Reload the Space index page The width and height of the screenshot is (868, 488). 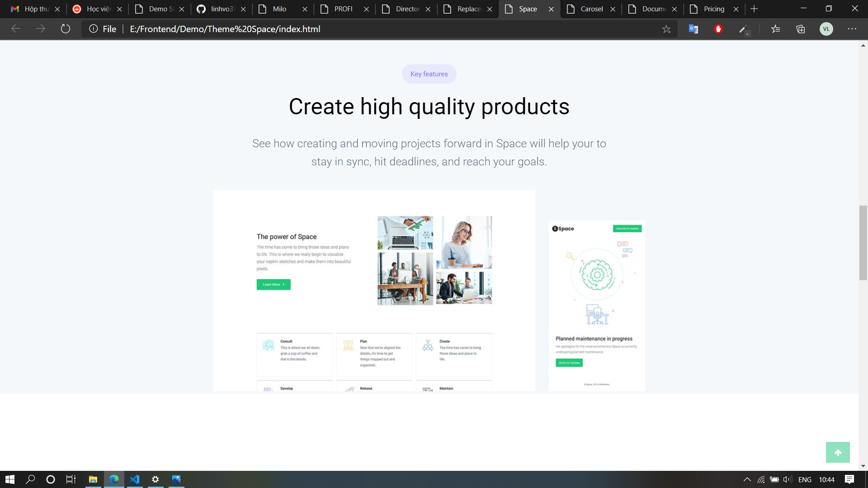[x=66, y=29]
